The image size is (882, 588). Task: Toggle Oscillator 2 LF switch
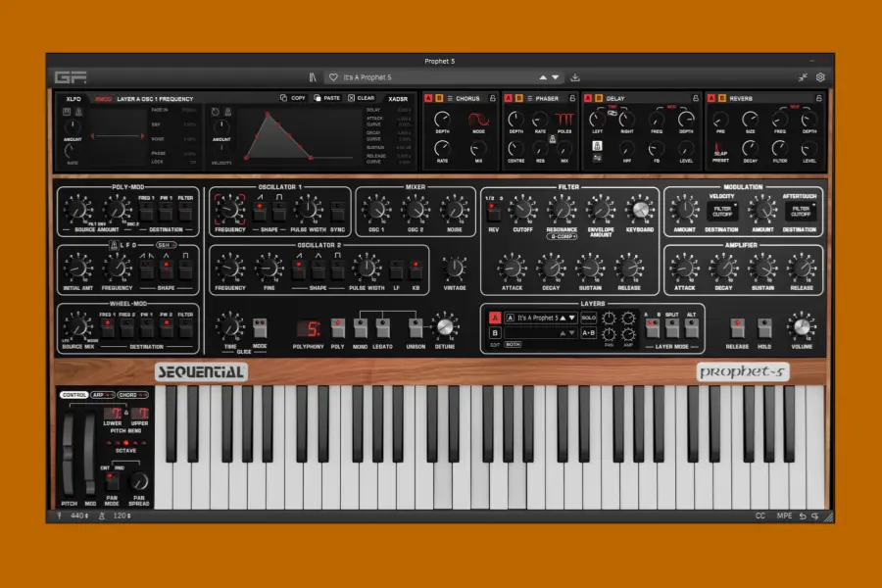(397, 269)
